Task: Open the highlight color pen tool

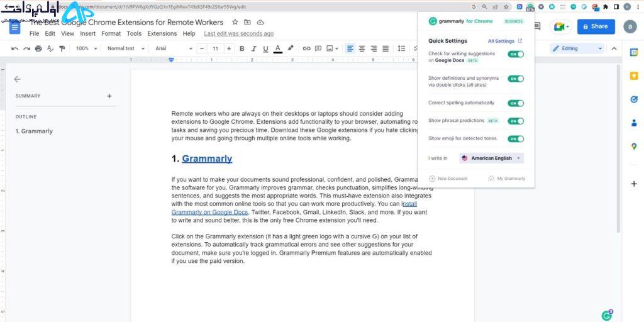Action: point(291,48)
